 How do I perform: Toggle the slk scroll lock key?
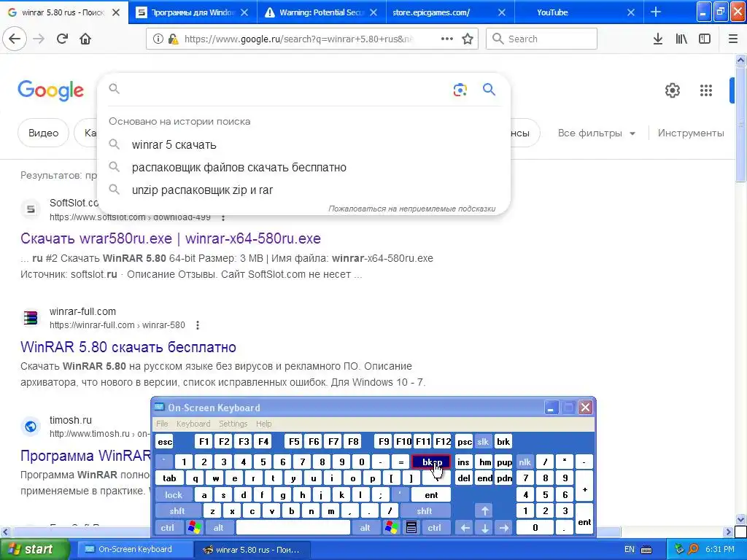click(483, 441)
